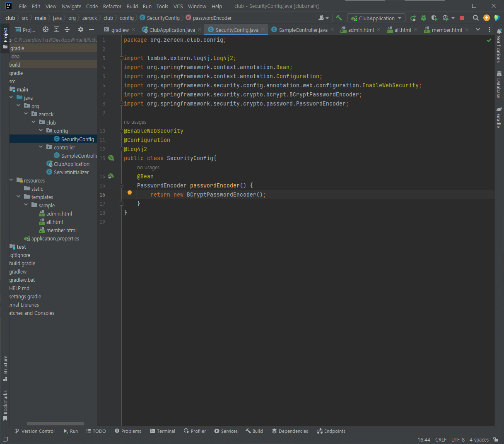Switch to ClubApplication.java tab
The width and height of the screenshot is (504, 444).
click(172, 30)
